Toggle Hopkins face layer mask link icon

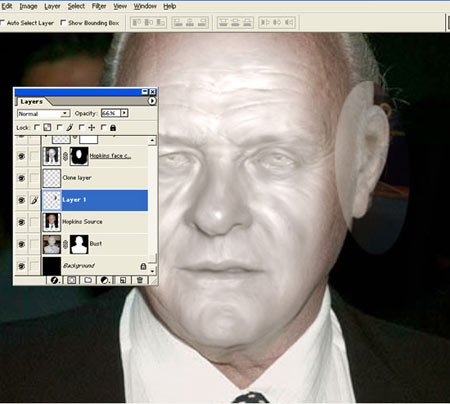click(x=66, y=156)
